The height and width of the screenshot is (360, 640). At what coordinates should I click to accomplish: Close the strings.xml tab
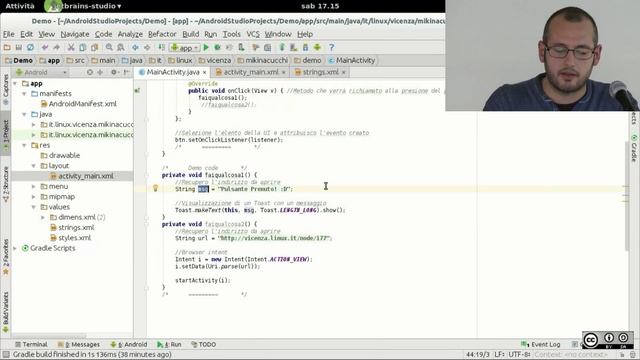coord(344,72)
